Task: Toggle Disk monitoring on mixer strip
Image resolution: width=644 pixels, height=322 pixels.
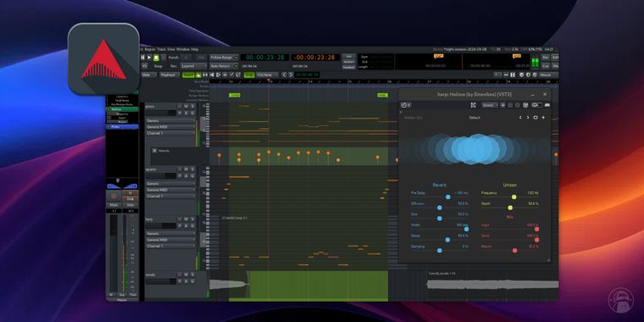Action: 130,198
